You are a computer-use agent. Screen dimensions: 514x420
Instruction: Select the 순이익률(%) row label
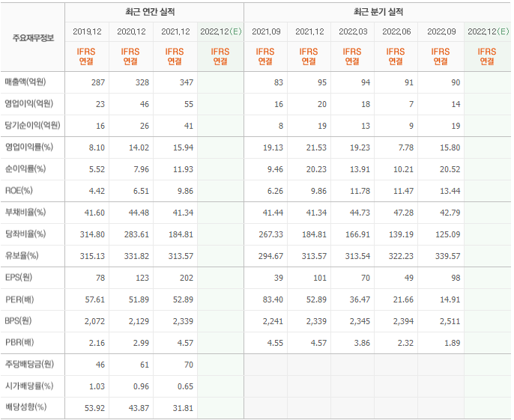coord(25,169)
